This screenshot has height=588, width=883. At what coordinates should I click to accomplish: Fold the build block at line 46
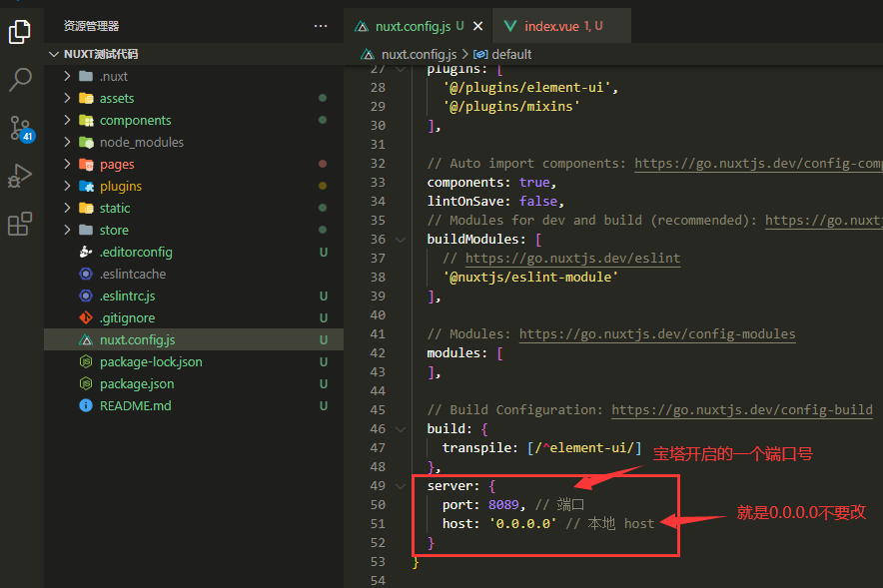[x=401, y=429]
